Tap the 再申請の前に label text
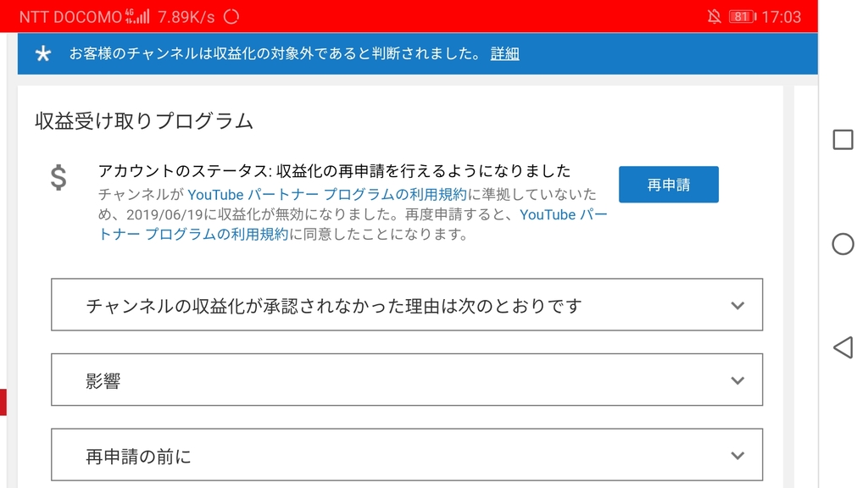 [x=138, y=457]
